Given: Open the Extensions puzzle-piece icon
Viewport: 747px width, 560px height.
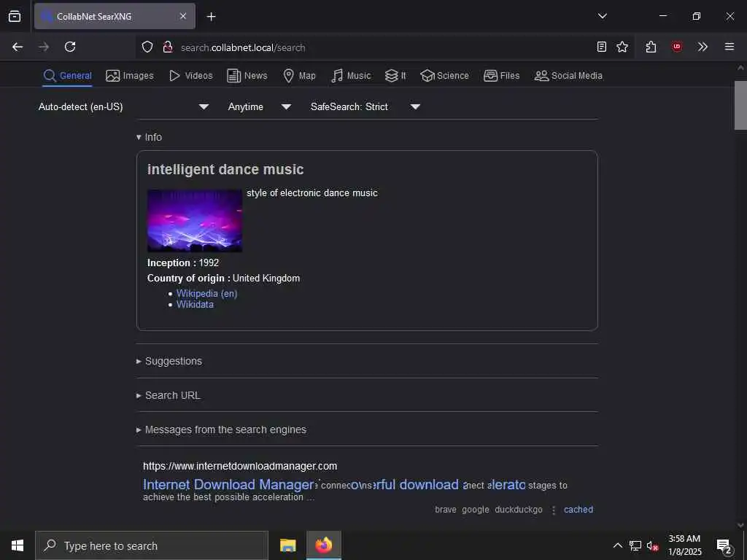Looking at the screenshot, I should pyautogui.click(x=651, y=47).
